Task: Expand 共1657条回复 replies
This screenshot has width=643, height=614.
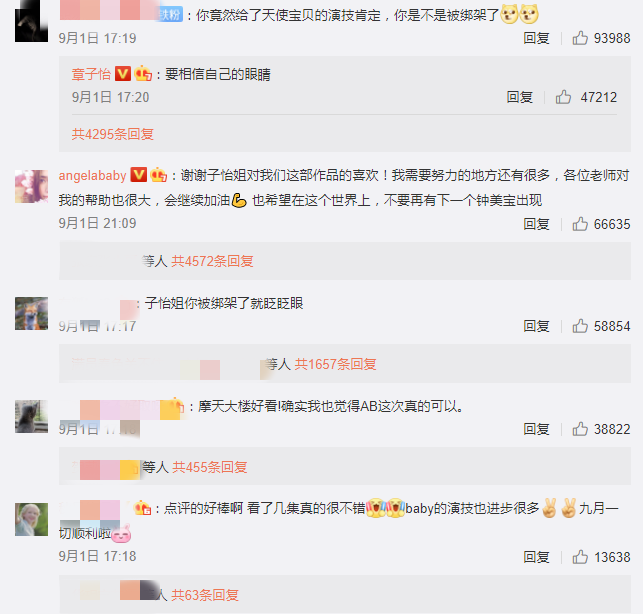Action: tap(335, 364)
